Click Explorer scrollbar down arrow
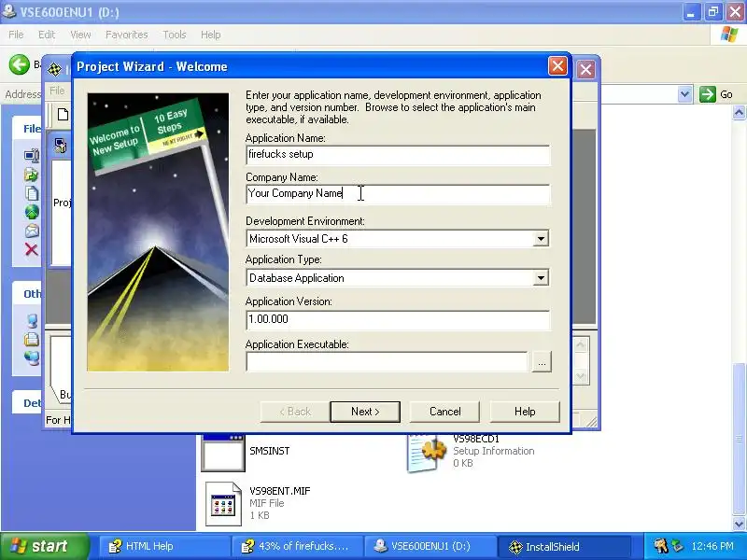 coord(739,524)
